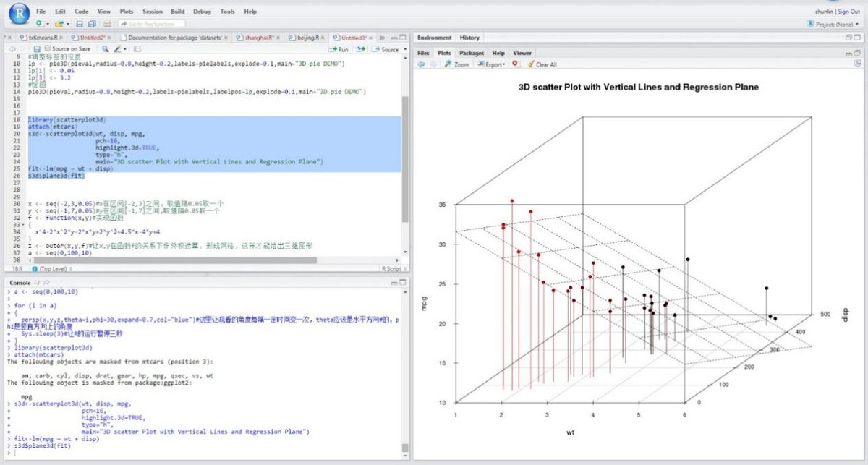Open the Session menu
The height and width of the screenshot is (465, 868).
(x=152, y=12)
